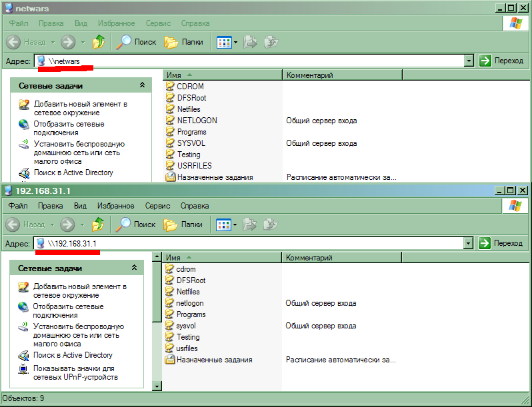Select lowercase sysvol share icon
This screenshot has width=532, height=407.
[x=169, y=326]
